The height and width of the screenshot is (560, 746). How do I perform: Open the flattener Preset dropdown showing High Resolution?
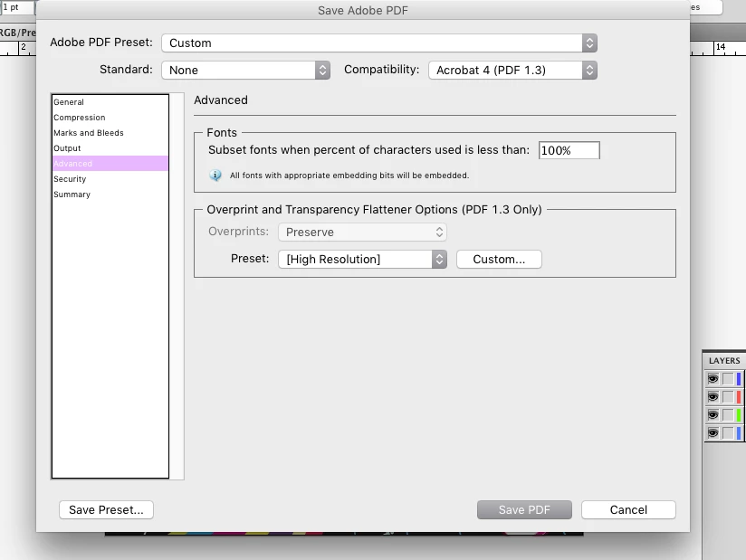tap(362, 259)
